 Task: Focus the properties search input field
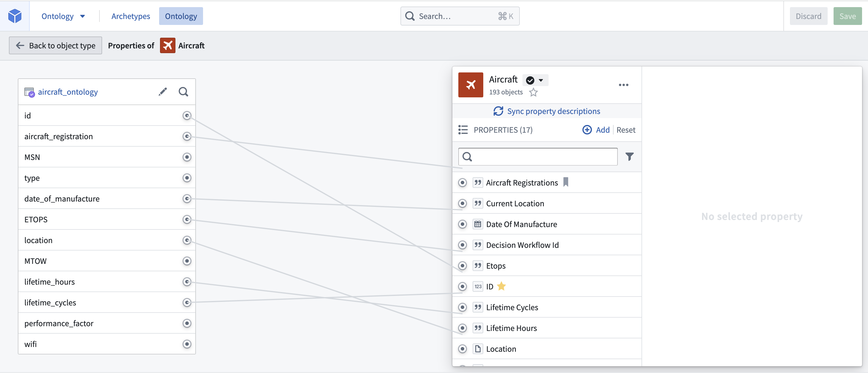[538, 156]
